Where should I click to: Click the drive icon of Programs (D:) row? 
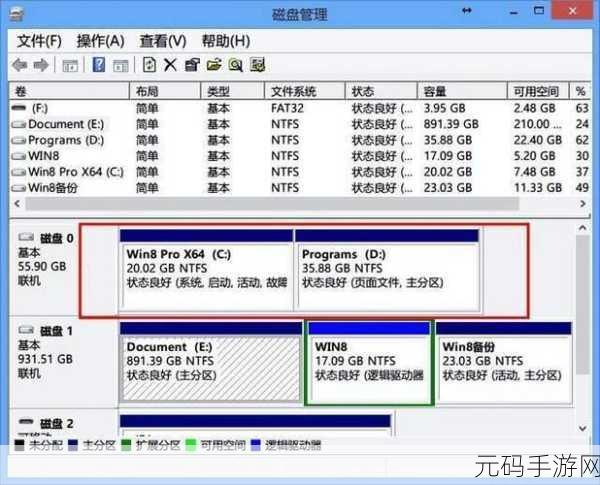pos(18,140)
